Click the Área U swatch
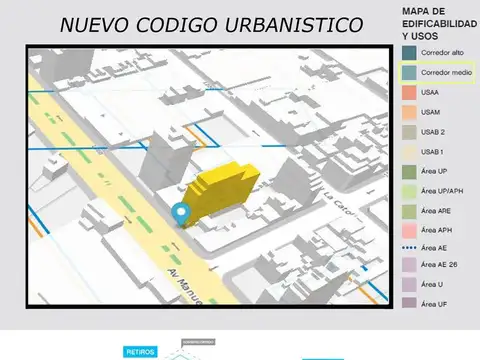 pos(409,285)
